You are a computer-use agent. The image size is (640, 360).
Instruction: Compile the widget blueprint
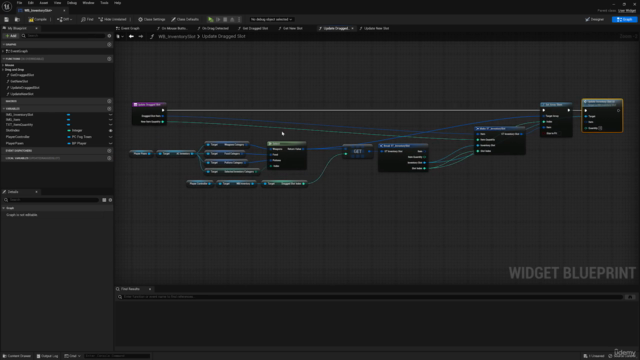(x=38, y=19)
